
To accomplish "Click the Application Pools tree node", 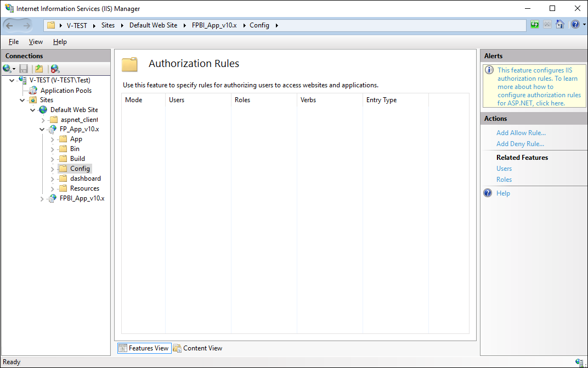I will click(66, 91).
